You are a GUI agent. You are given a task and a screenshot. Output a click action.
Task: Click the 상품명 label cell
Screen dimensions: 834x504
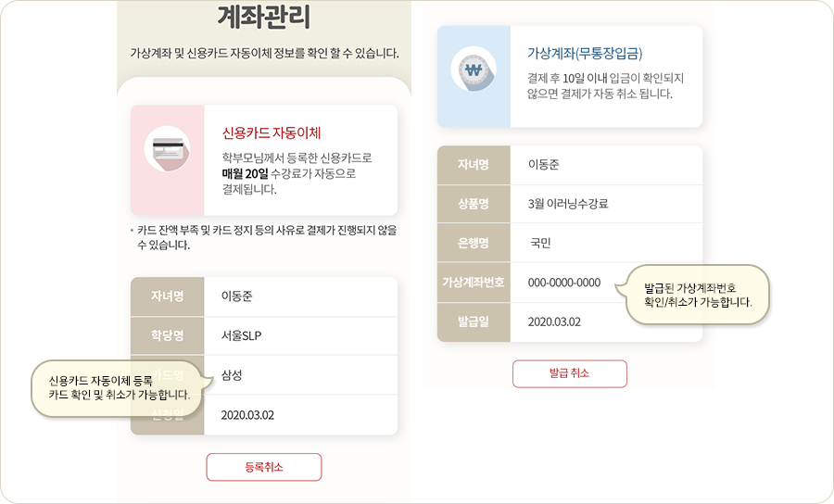coord(474,204)
